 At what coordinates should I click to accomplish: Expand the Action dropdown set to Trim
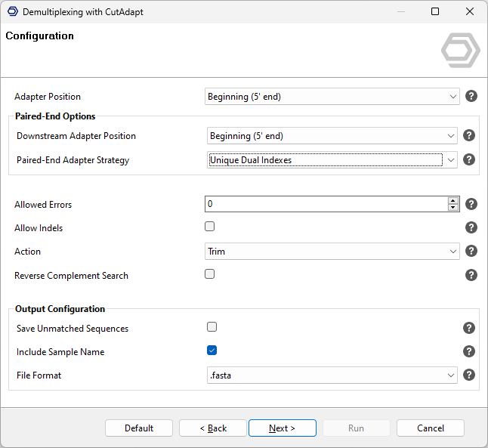click(x=332, y=252)
